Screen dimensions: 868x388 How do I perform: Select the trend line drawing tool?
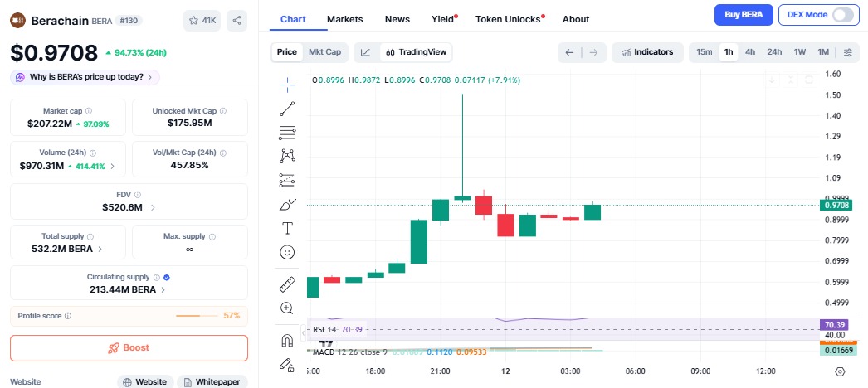click(287, 109)
